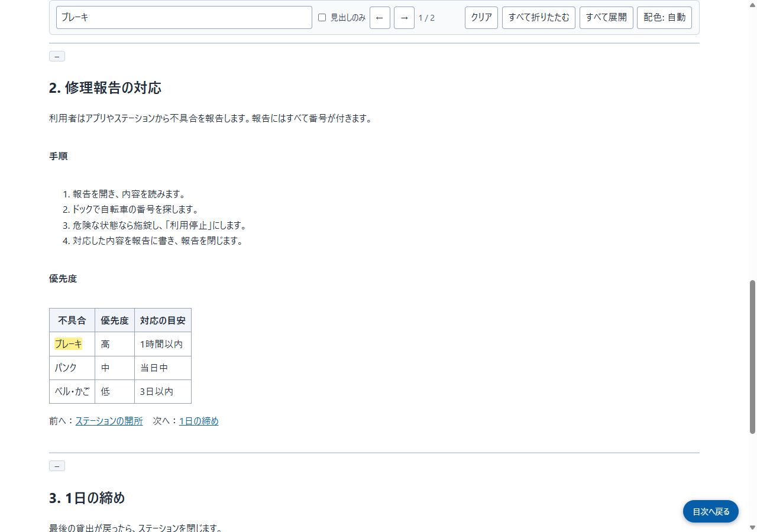Select the パンク table cell
Screen dimensions: 757x532
coord(72,368)
